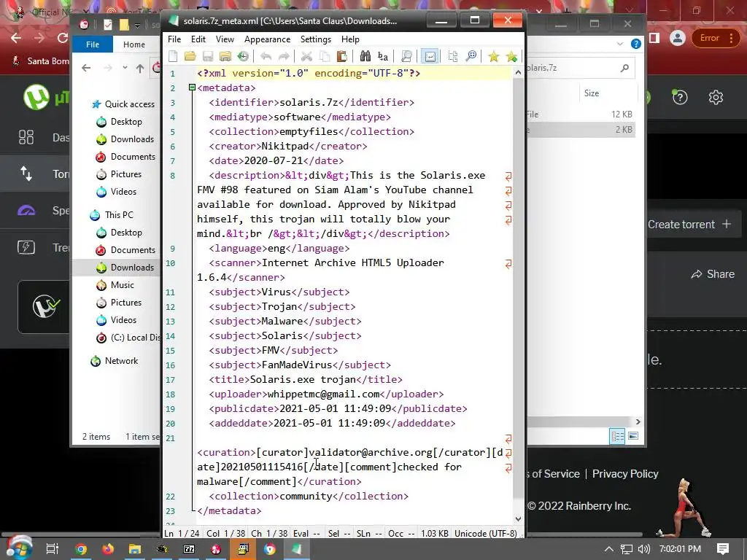Viewport: 747px width, 560px height.
Task: Collapse the metadata fold marker at line 2
Action: (x=192, y=87)
